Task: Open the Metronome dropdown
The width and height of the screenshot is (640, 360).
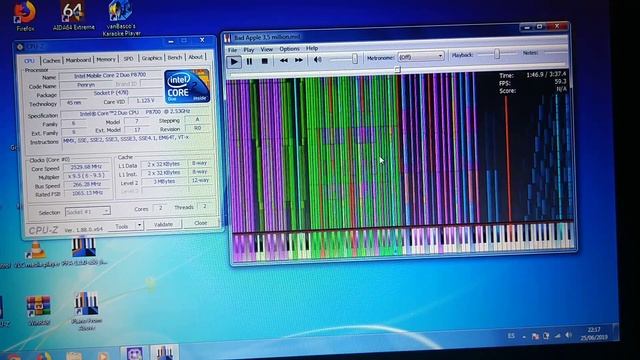Action: (421, 57)
